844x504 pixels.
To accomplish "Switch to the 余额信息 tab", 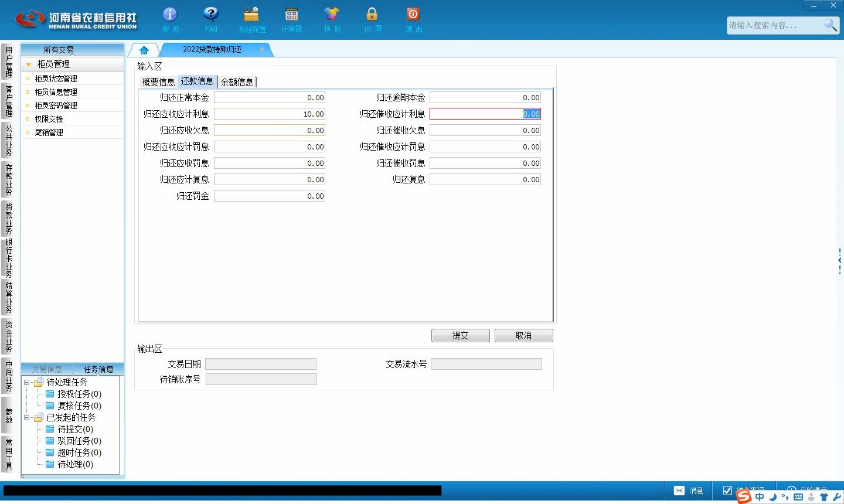I will pyautogui.click(x=237, y=82).
